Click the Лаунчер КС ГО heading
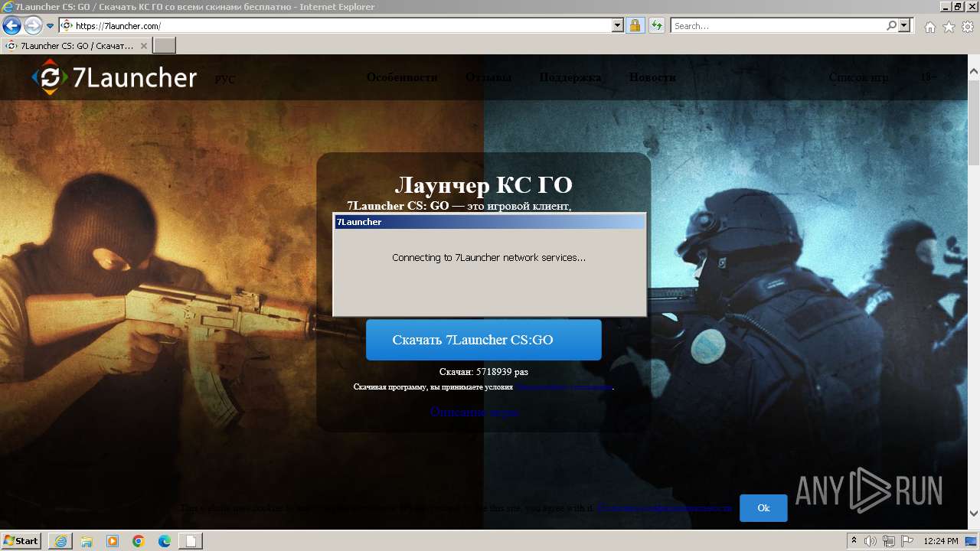Image resolution: width=980 pixels, height=551 pixels. tap(483, 185)
